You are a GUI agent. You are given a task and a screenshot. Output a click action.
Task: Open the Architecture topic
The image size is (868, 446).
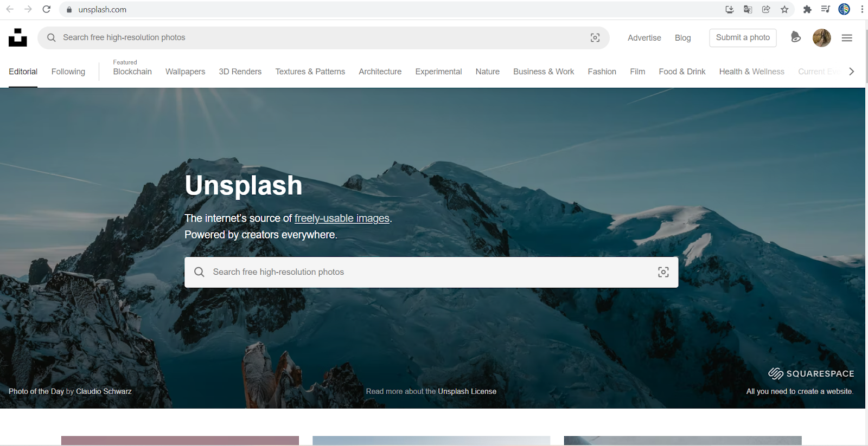(x=380, y=72)
